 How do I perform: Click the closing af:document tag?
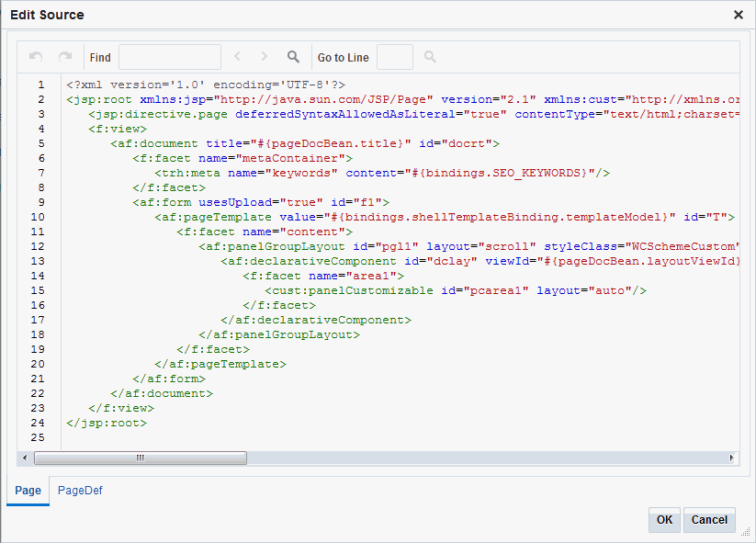162,393
